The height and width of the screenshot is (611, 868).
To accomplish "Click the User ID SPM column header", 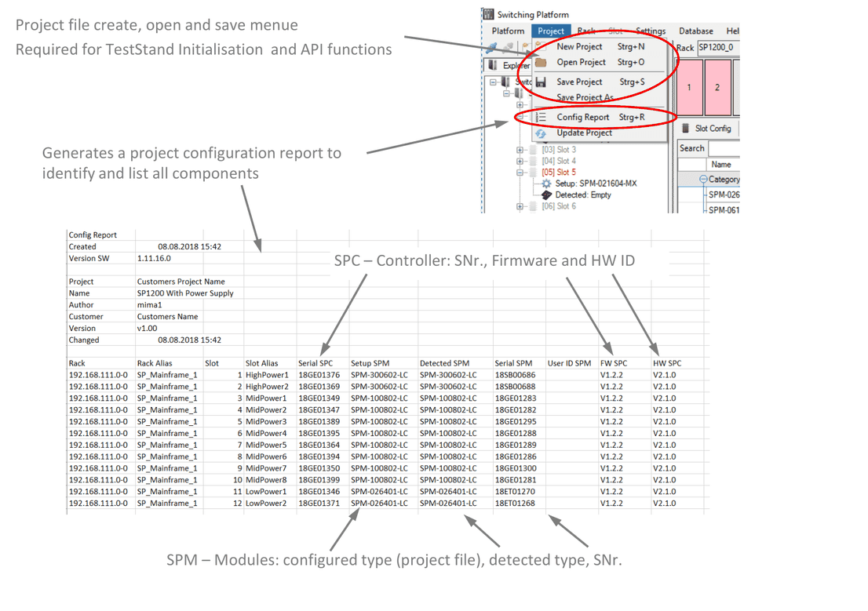I will pos(569,363).
